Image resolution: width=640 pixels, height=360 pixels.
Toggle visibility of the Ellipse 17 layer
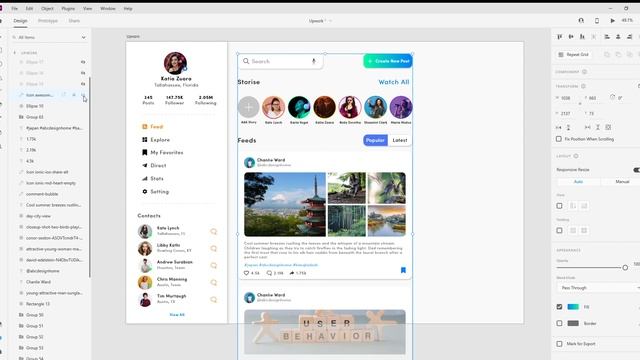point(83,62)
